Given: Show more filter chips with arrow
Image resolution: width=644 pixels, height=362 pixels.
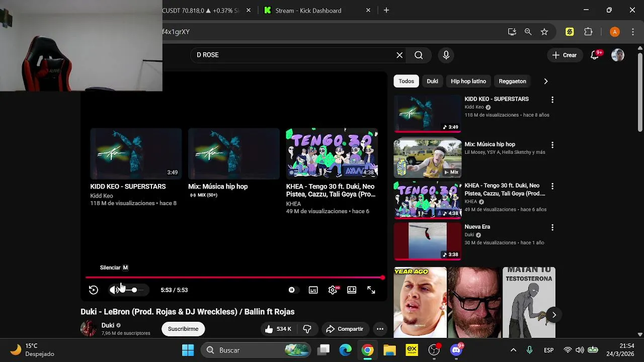Looking at the screenshot, I should click(546, 81).
